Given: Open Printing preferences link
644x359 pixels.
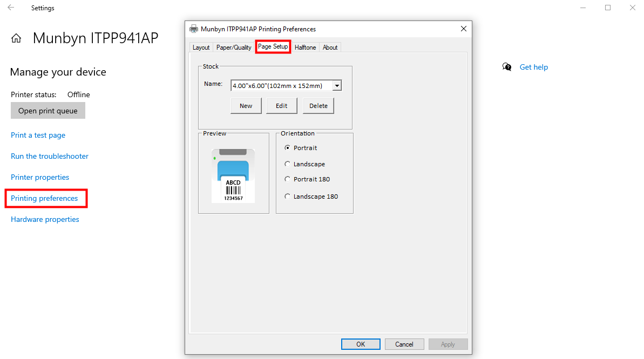Looking at the screenshot, I should [x=44, y=198].
